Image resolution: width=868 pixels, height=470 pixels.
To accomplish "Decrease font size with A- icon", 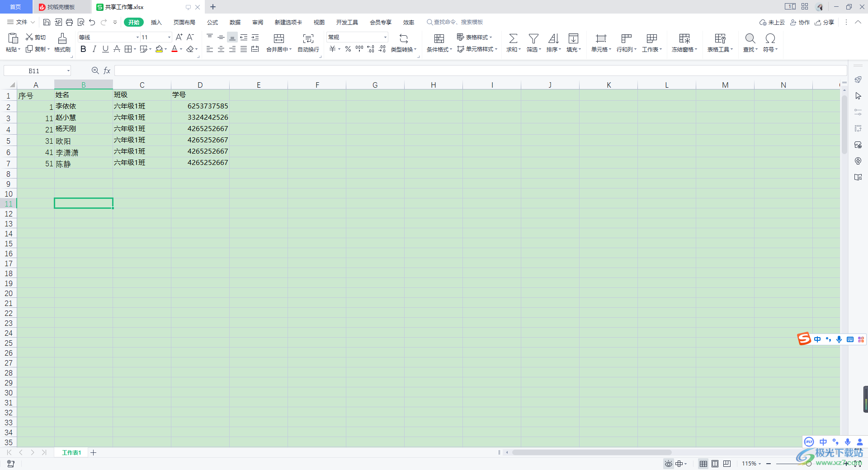I will tap(190, 37).
